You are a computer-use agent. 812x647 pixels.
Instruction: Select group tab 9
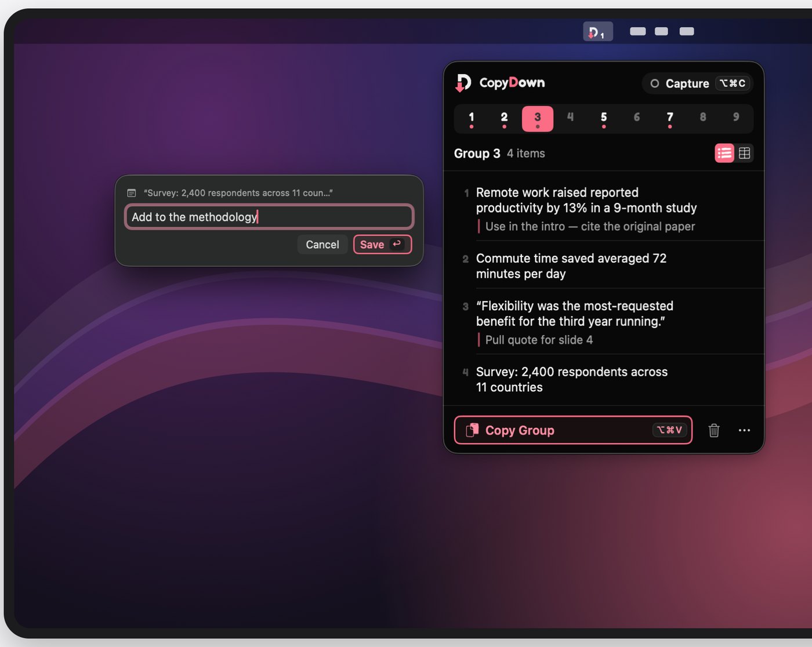pyautogui.click(x=736, y=118)
